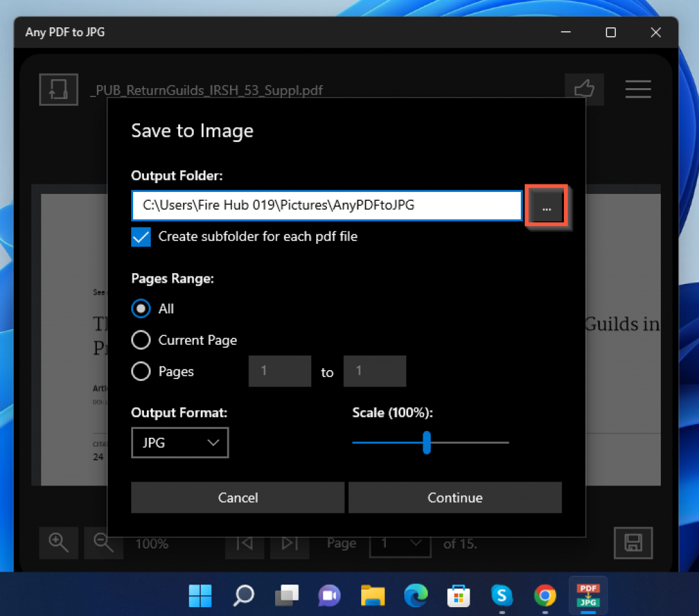699x616 pixels.
Task: Click the 'Scale (100%):' label
Action: click(x=393, y=412)
